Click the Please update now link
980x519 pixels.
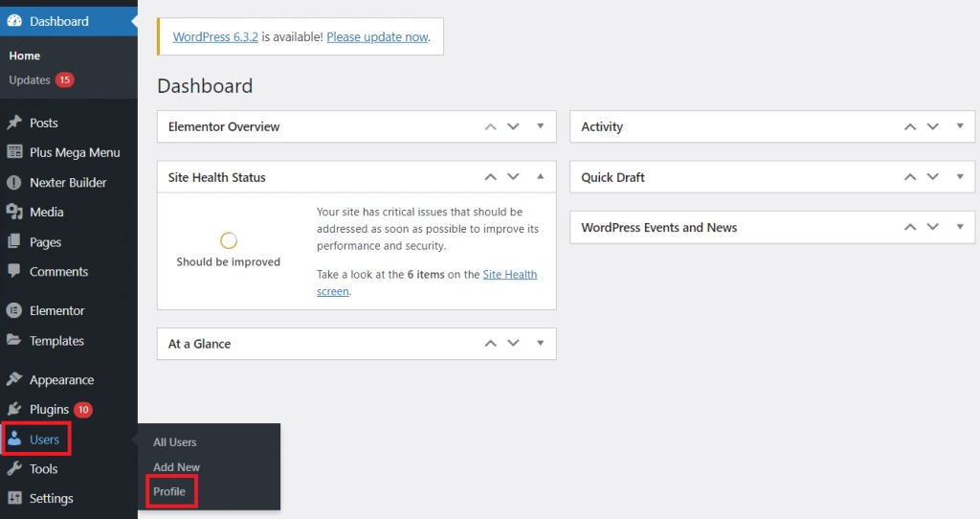click(x=377, y=37)
